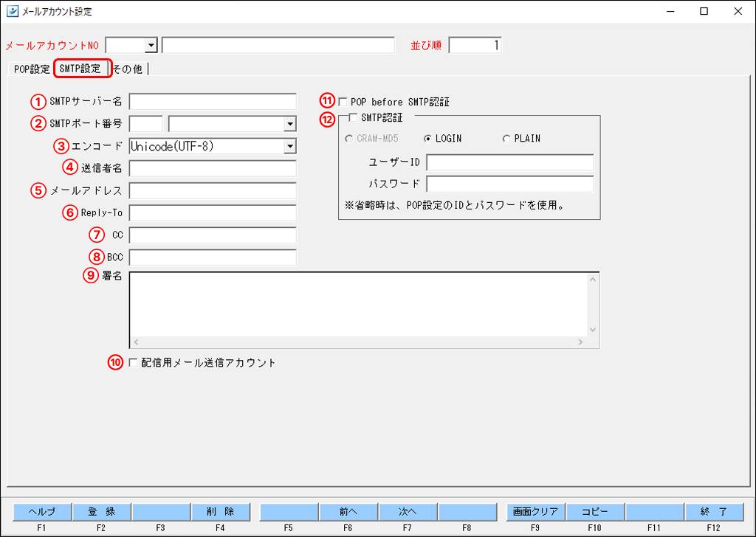Select the SMTP設定 tab
This screenshot has height=537, width=756.
pos(81,68)
